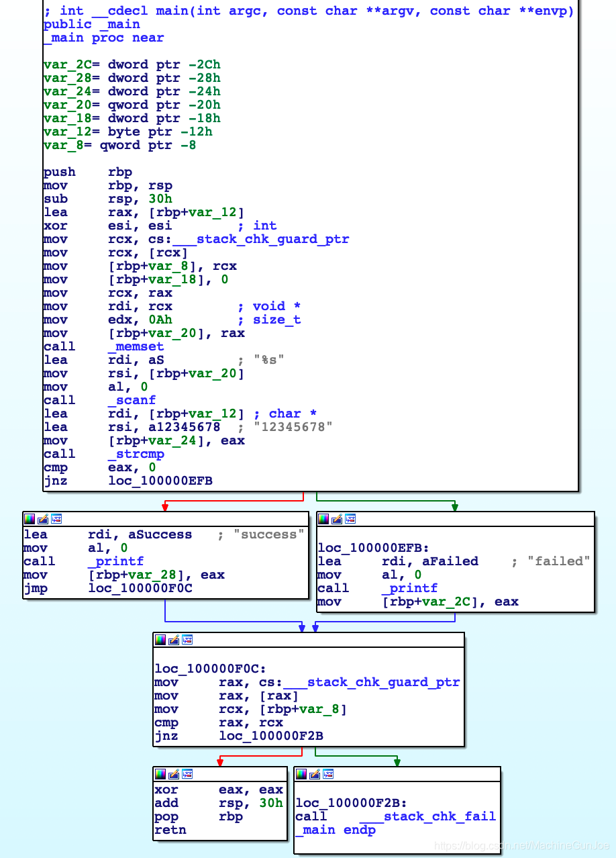This screenshot has width=616, height=858.
Task: Open node color picker on failed block
Action: tap(323, 519)
